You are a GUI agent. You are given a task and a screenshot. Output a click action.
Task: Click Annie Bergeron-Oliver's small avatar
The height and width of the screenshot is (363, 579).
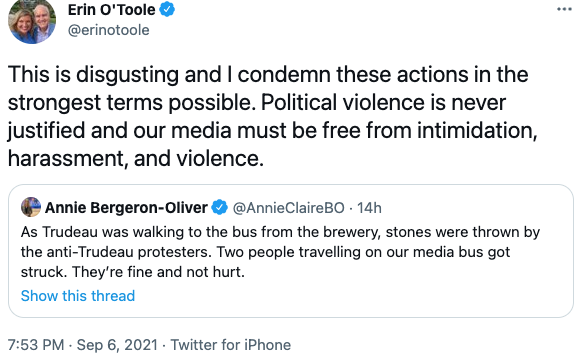31,207
